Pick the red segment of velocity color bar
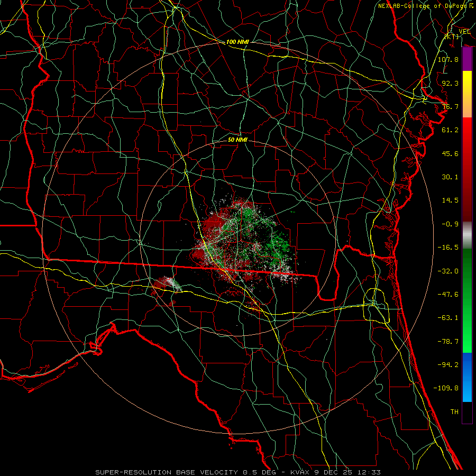 pos(467,169)
